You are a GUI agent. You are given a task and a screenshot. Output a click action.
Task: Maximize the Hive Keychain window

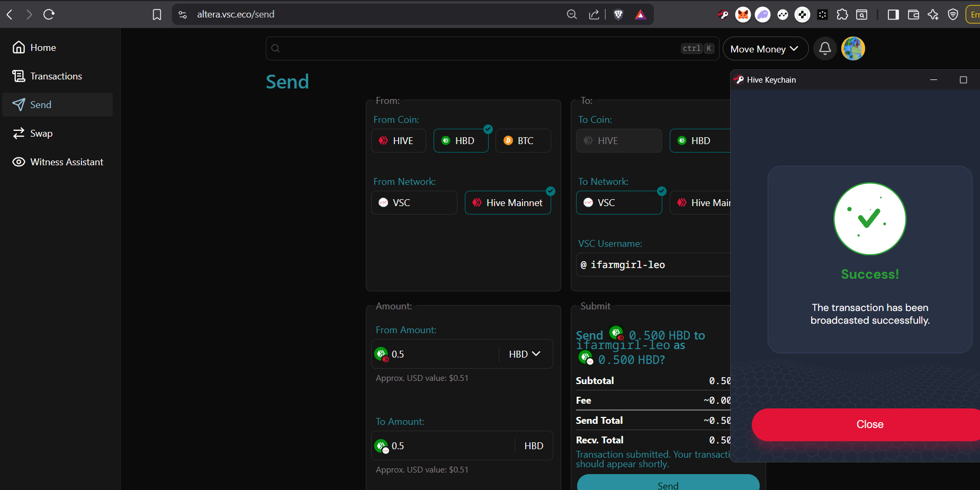pyautogui.click(x=963, y=80)
